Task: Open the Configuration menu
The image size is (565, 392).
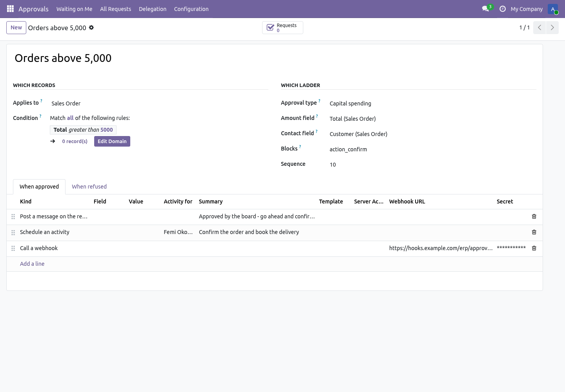Action: 191,9
